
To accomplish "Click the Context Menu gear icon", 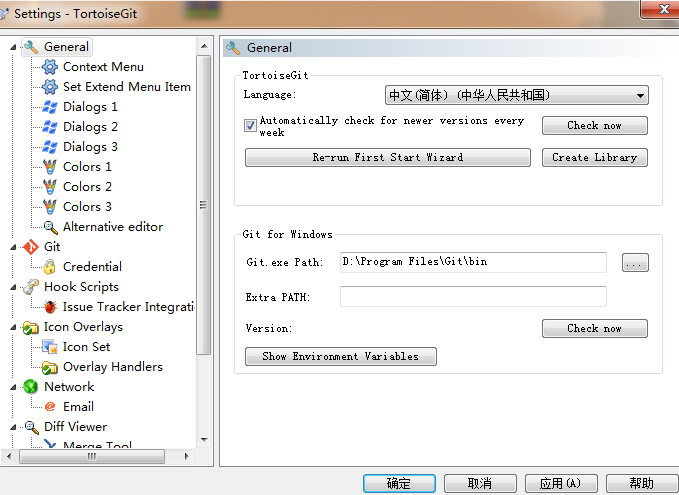I will [50, 67].
